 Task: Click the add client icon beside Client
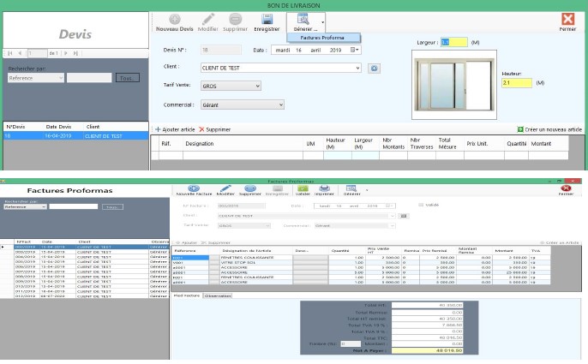click(374, 68)
